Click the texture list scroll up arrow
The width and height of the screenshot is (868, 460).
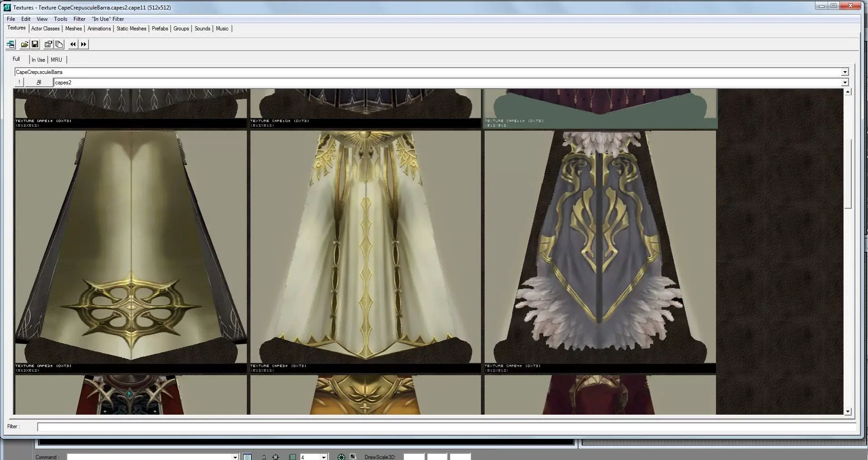coord(848,92)
